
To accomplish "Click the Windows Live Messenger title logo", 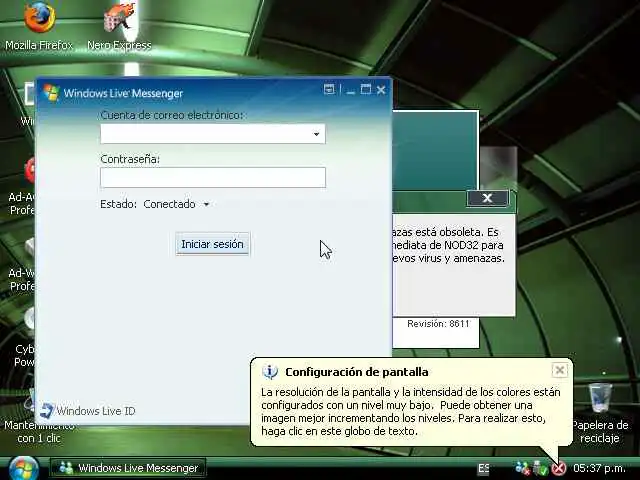I will coord(51,93).
